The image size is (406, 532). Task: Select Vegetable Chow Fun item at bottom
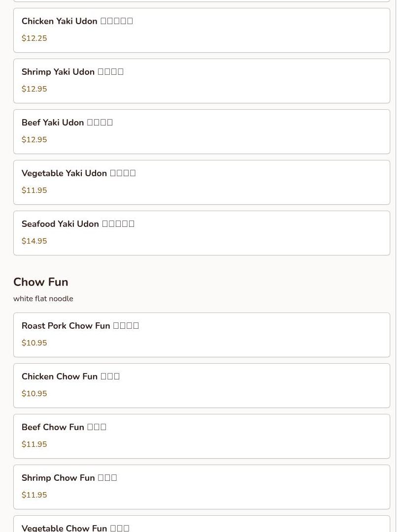[x=202, y=524]
